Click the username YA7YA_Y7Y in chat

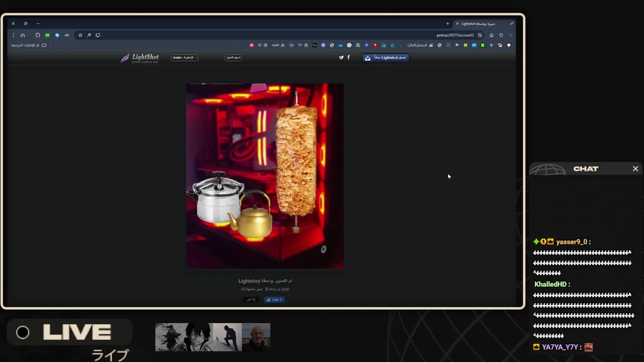click(x=560, y=347)
